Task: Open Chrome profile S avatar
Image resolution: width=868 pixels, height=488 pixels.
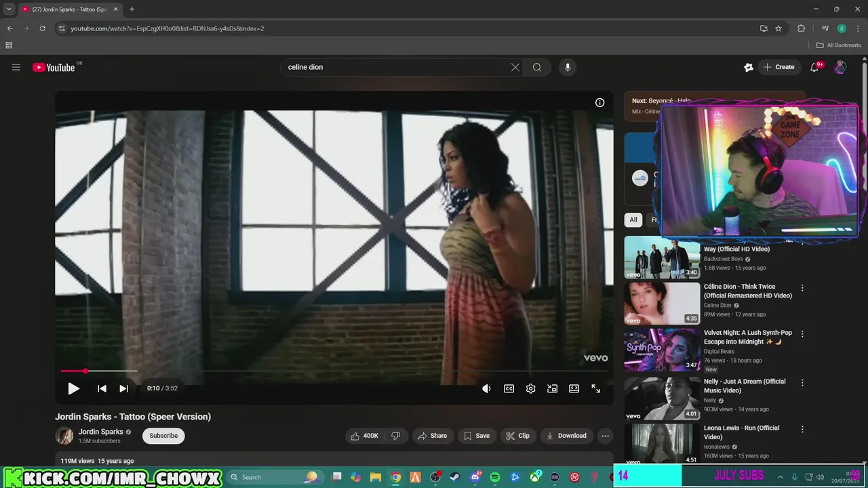Action: [x=842, y=28]
